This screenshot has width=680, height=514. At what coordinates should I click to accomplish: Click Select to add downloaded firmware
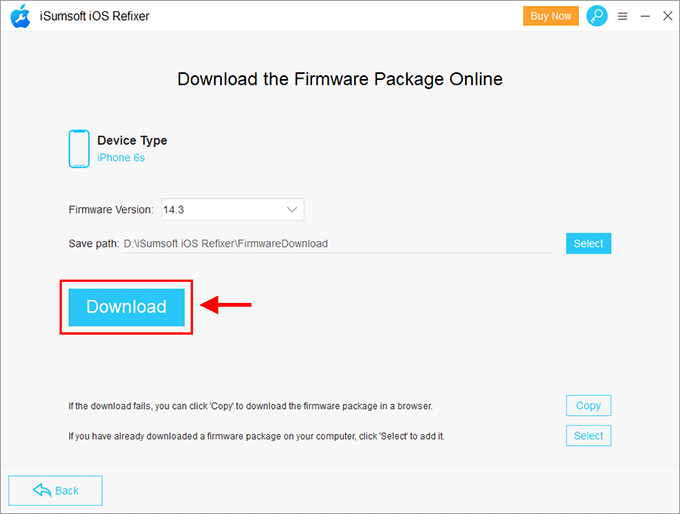[x=588, y=435]
